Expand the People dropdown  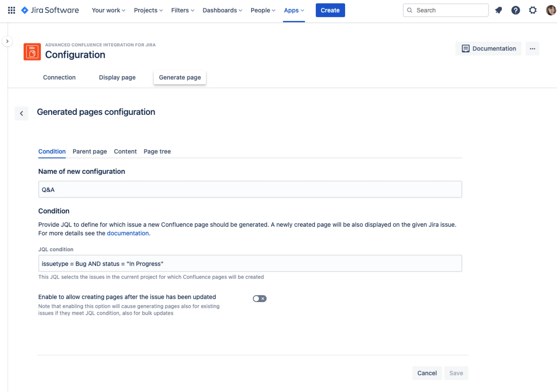(263, 10)
